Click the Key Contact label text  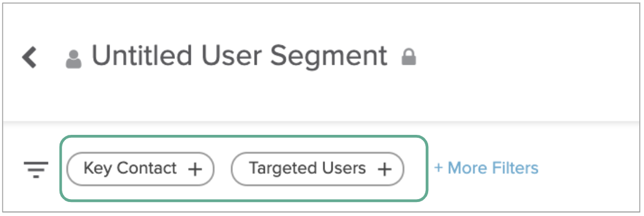(x=130, y=168)
